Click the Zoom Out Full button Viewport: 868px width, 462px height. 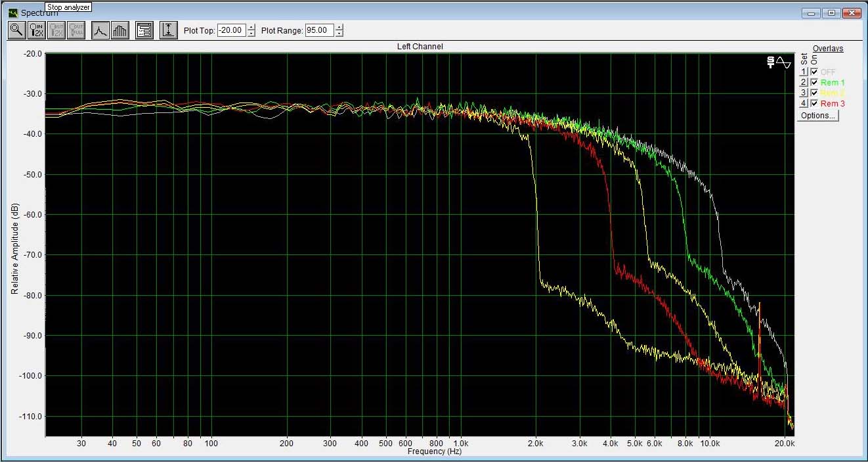click(77, 30)
